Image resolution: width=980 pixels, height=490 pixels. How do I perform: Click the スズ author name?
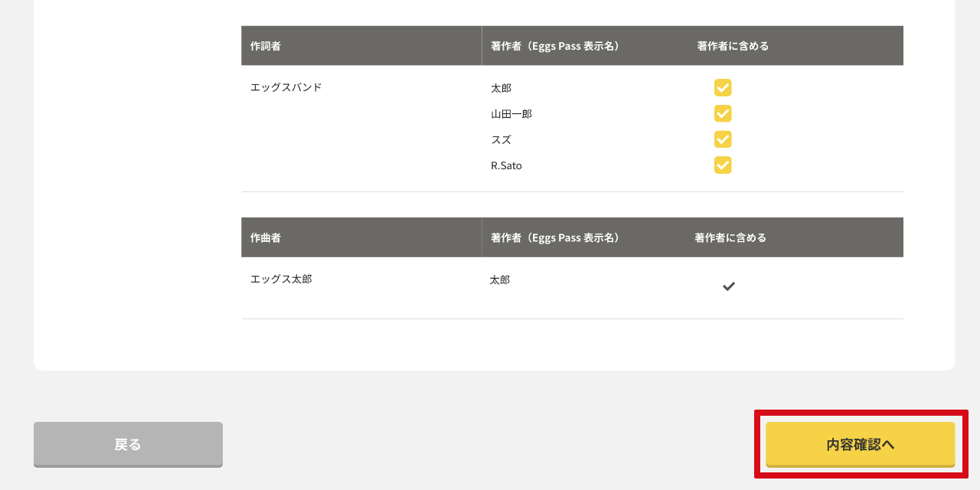click(x=501, y=139)
